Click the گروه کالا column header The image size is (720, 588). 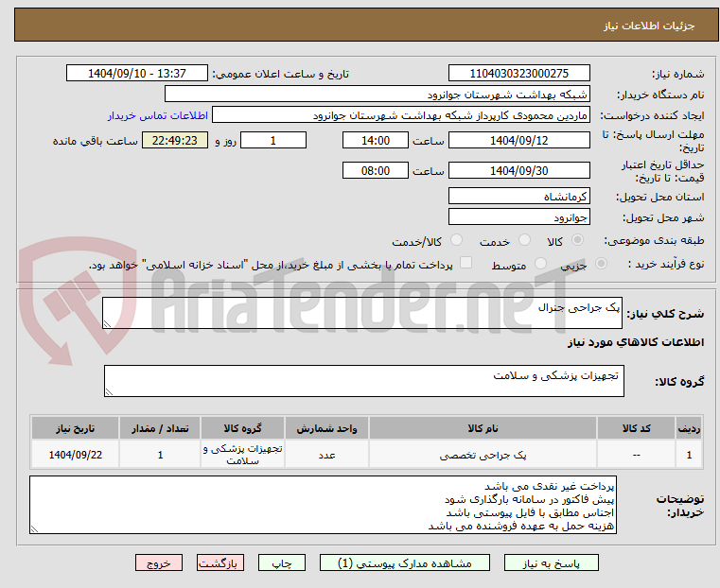point(242,428)
